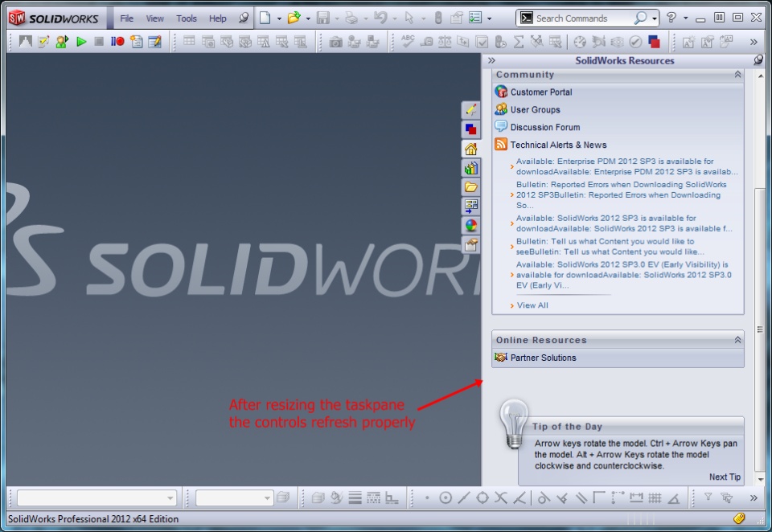Click Edit Macro pencil icon
Screen dimensions: 772x532
click(154, 42)
